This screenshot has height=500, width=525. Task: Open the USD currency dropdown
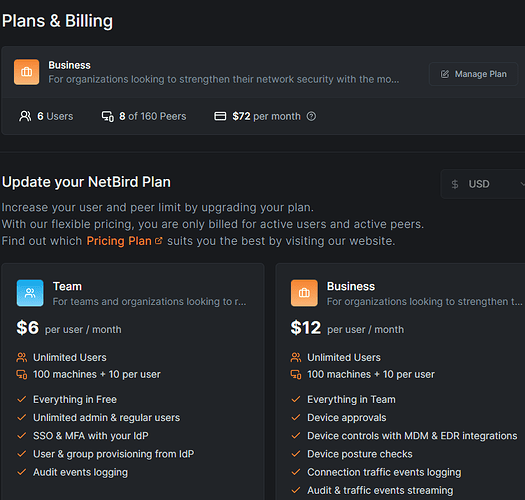pyautogui.click(x=483, y=184)
